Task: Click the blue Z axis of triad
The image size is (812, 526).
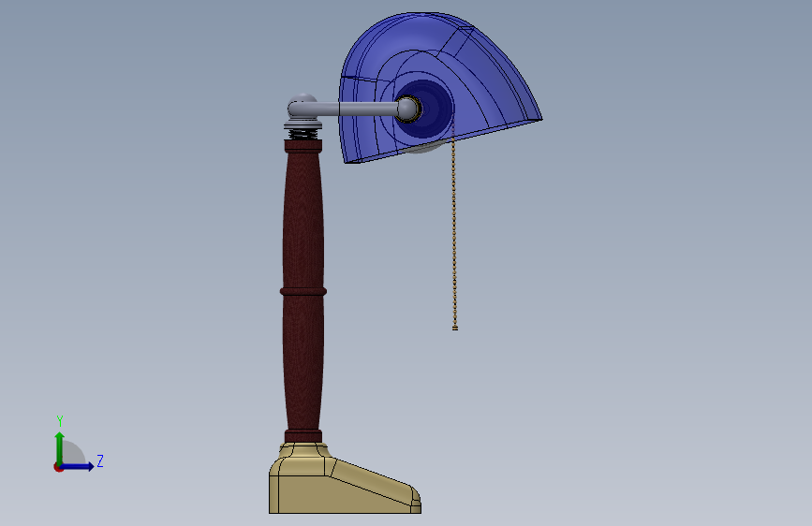Action: (x=77, y=466)
